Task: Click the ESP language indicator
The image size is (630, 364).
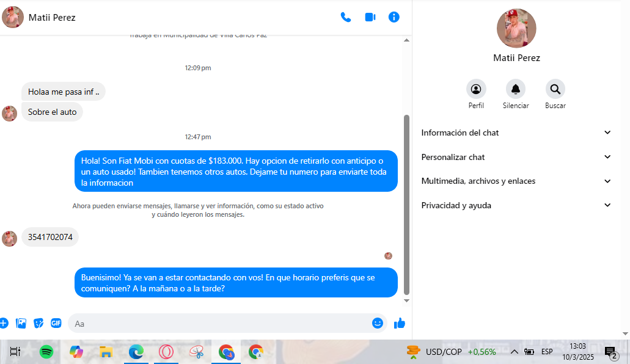Action: (x=547, y=352)
